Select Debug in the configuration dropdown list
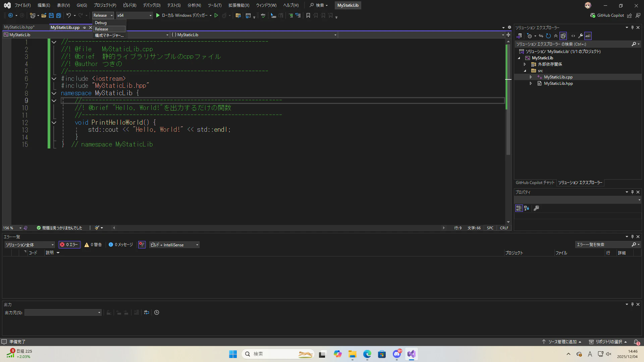This screenshot has width=644, height=362. (101, 23)
